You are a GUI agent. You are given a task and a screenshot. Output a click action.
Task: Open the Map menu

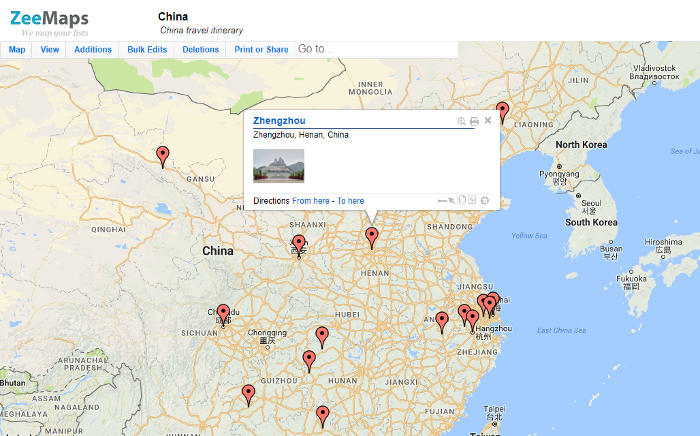point(17,50)
